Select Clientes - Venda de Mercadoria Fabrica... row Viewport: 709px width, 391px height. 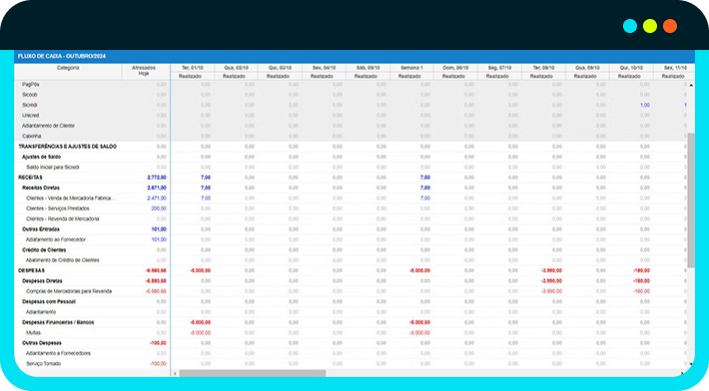tap(352, 198)
